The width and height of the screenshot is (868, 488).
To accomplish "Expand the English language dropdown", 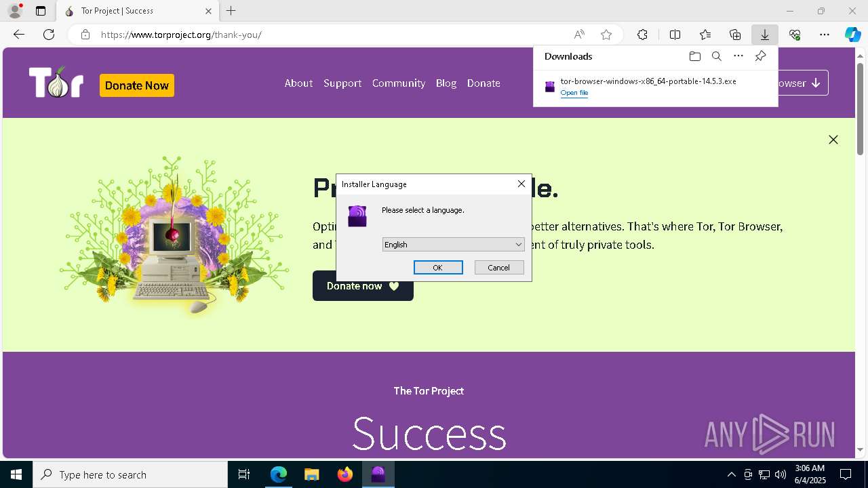I will (453, 245).
